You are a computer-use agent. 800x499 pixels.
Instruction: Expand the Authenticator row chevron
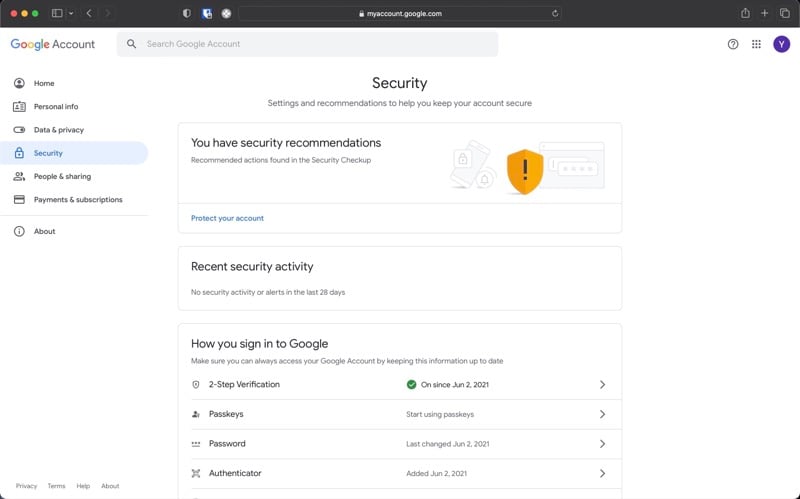pos(602,473)
